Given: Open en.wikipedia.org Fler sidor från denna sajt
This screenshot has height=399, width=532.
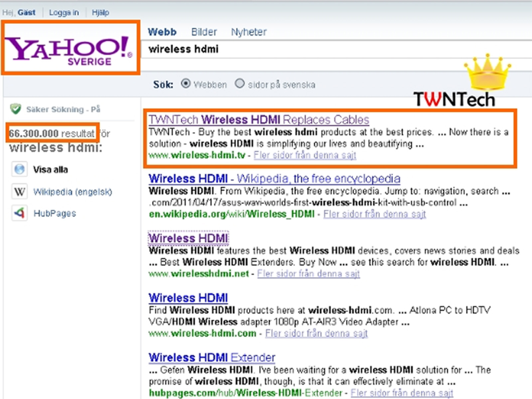Looking at the screenshot, I should [x=374, y=214].
